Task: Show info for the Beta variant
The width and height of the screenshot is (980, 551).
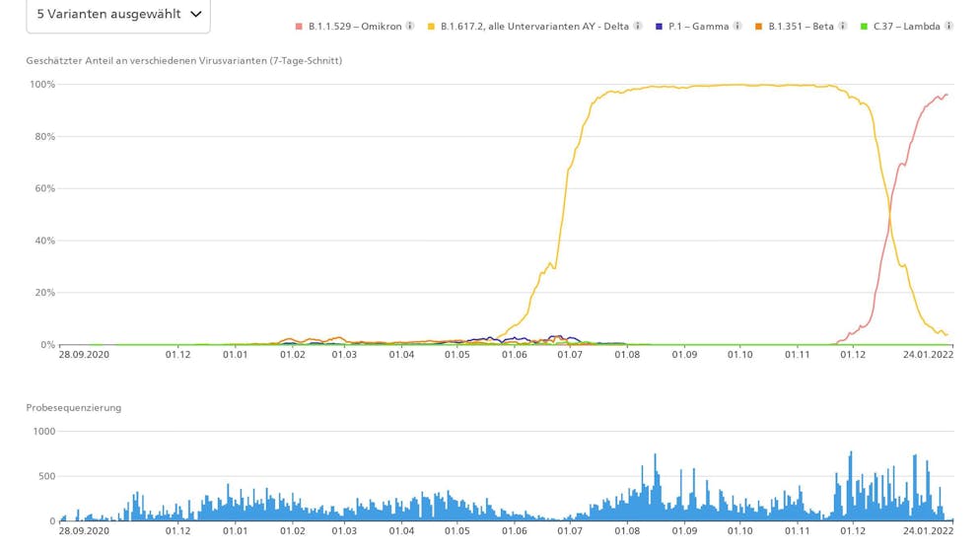Action: click(x=842, y=27)
